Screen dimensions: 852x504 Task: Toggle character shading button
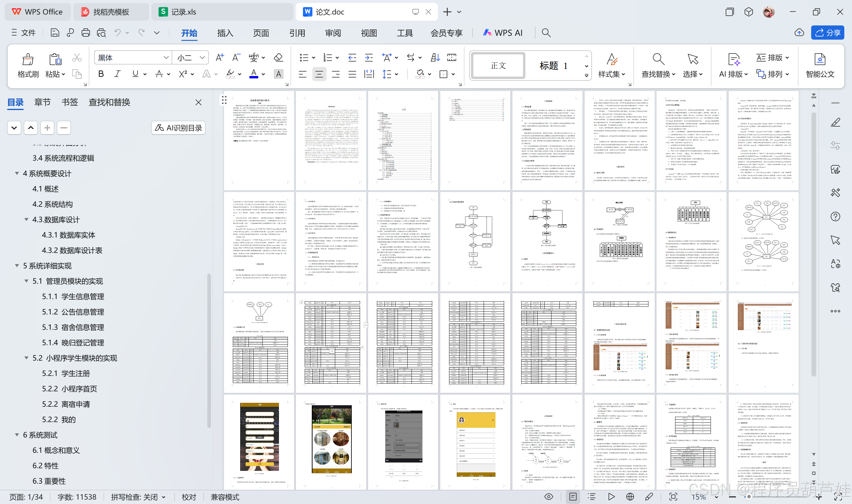[x=278, y=74]
